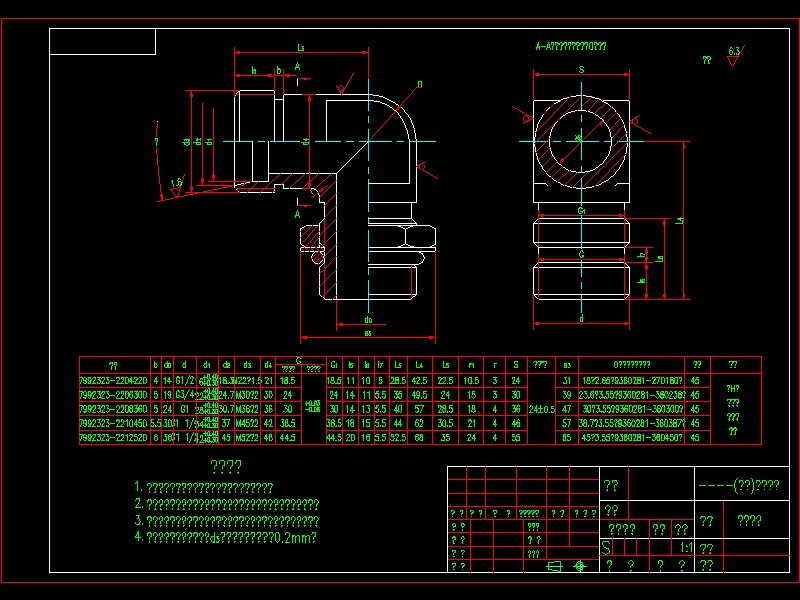This screenshot has width=800, height=600.
Task: Click the 85 cell in a3 column
Action: click(567, 438)
